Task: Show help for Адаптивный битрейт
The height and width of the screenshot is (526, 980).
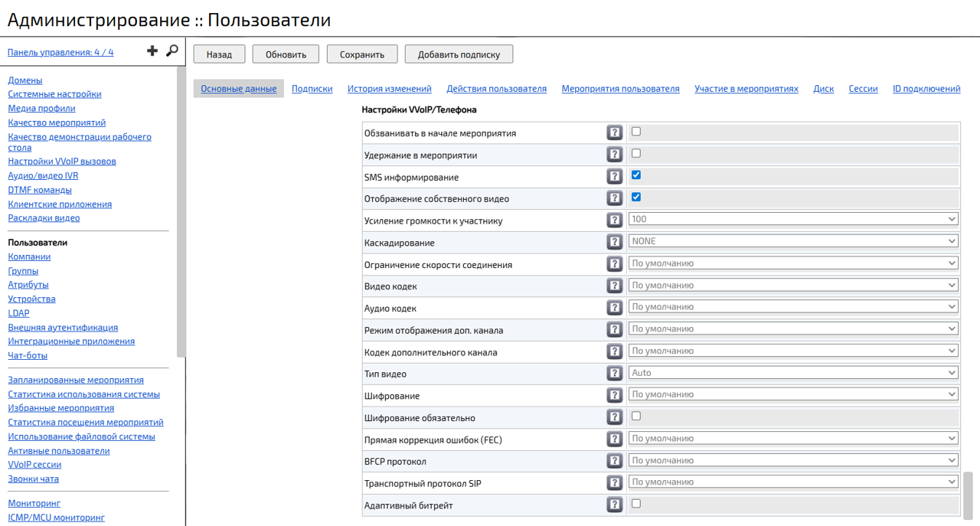Action: click(x=614, y=505)
